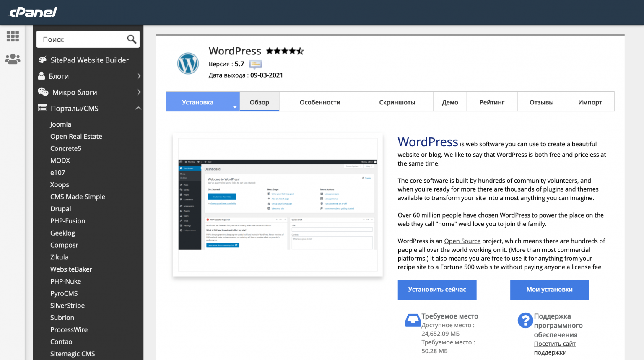Click the question mark support icon
Image resolution: width=644 pixels, height=360 pixels.
click(x=525, y=320)
